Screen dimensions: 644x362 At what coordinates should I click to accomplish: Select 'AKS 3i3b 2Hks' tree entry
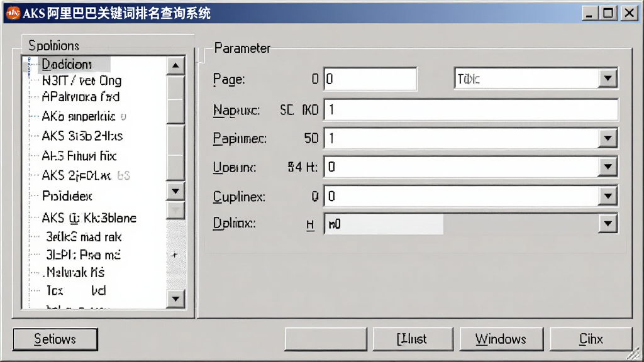coord(82,136)
